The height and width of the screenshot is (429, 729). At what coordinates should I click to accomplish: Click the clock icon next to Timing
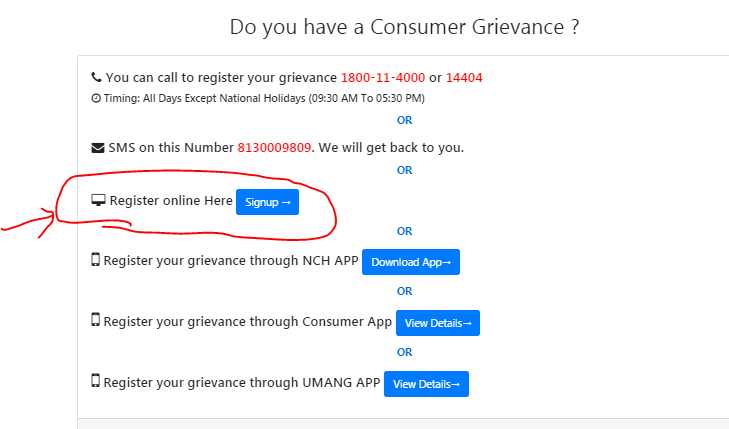tap(95, 98)
